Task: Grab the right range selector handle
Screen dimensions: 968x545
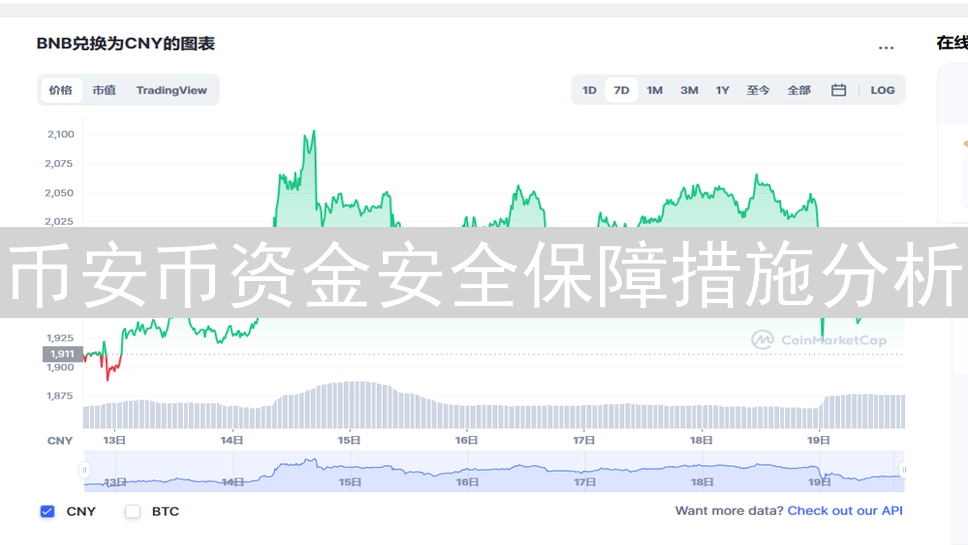Action: click(903, 470)
